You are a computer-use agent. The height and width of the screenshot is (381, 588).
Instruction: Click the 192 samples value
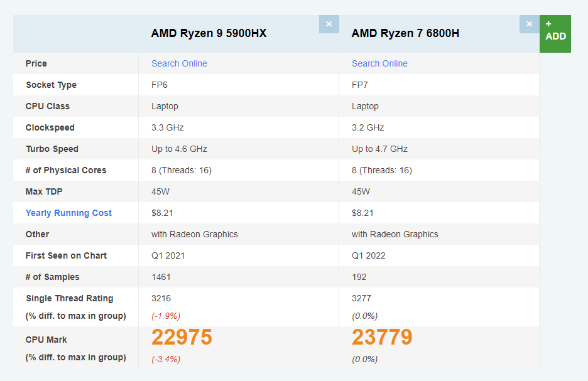pyautogui.click(x=359, y=277)
